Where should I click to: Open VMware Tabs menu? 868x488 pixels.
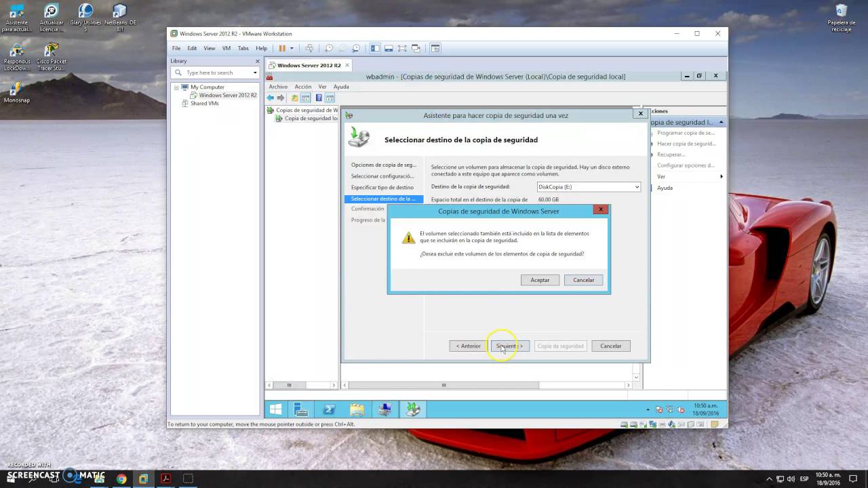pos(243,48)
